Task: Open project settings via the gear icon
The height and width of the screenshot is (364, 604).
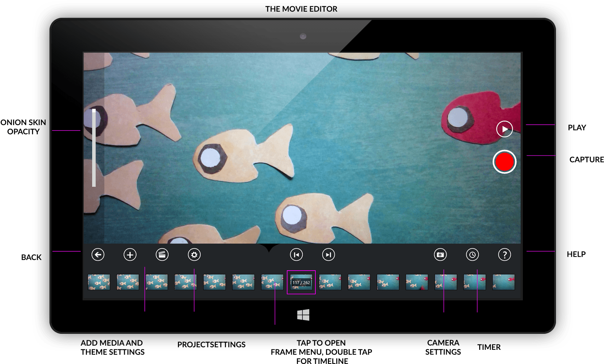Action: pos(194,255)
